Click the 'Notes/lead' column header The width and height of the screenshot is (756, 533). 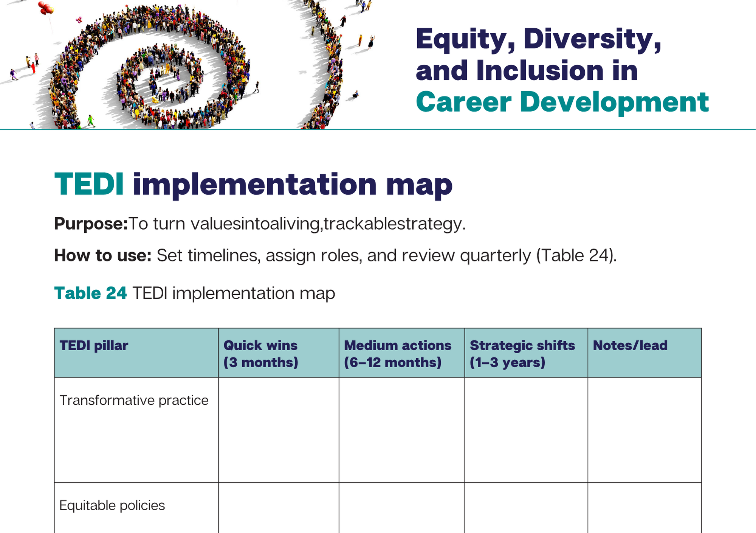click(630, 345)
